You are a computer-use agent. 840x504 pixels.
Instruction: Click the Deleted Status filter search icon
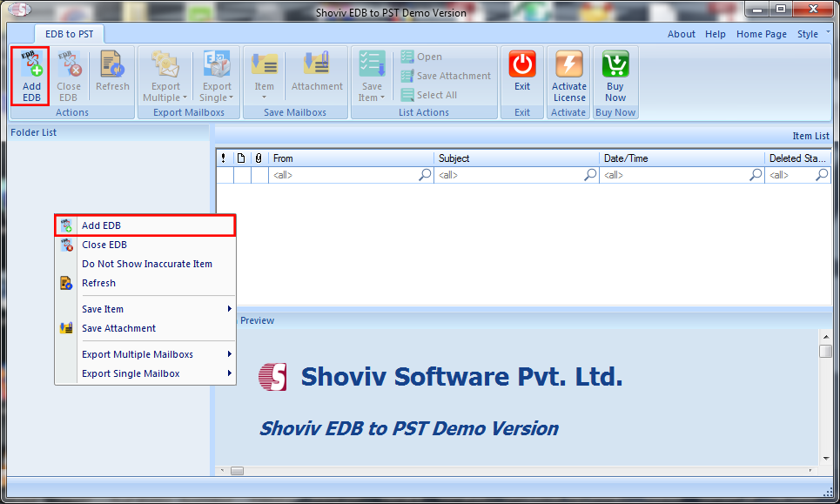pyautogui.click(x=822, y=175)
